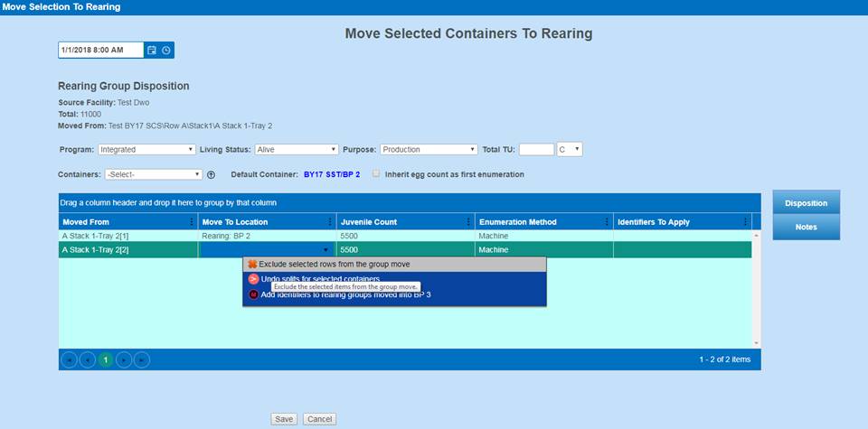Switch to the Notes tab

tap(806, 228)
